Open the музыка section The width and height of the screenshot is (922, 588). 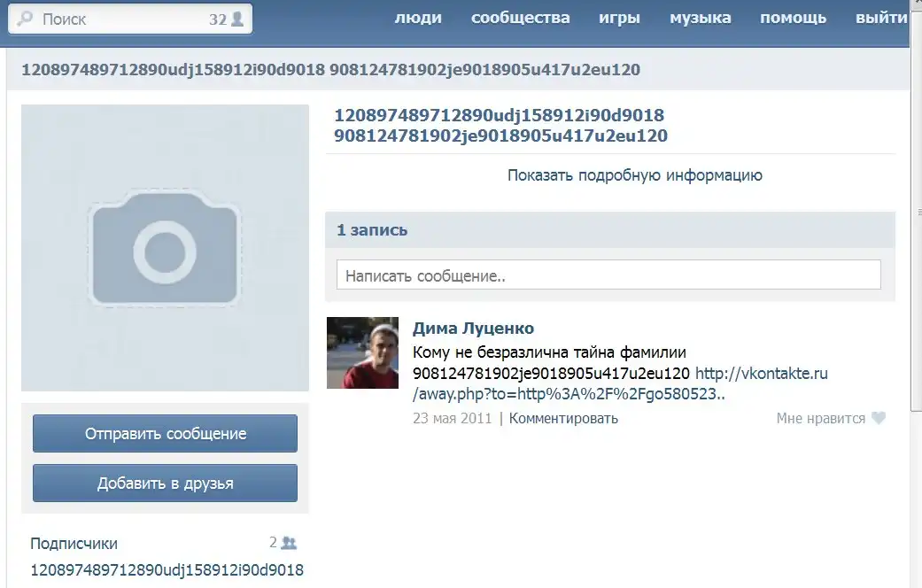coord(700,18)
